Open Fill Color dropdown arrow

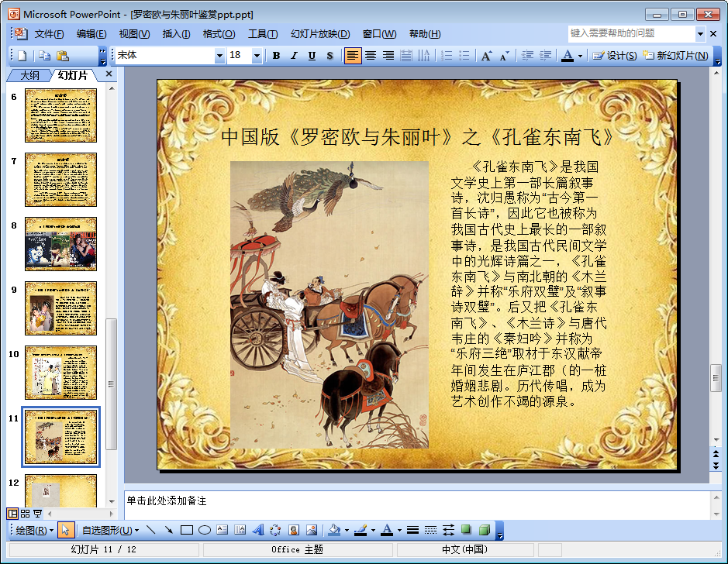(347, 531)
